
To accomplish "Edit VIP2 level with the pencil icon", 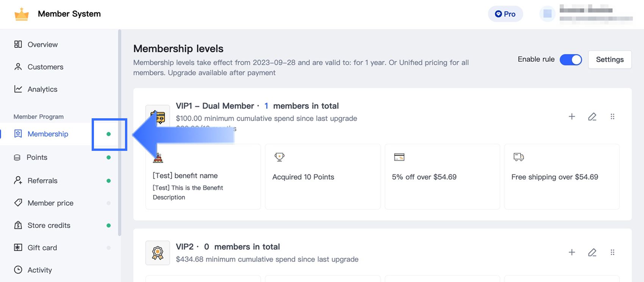I will [592, 252].
